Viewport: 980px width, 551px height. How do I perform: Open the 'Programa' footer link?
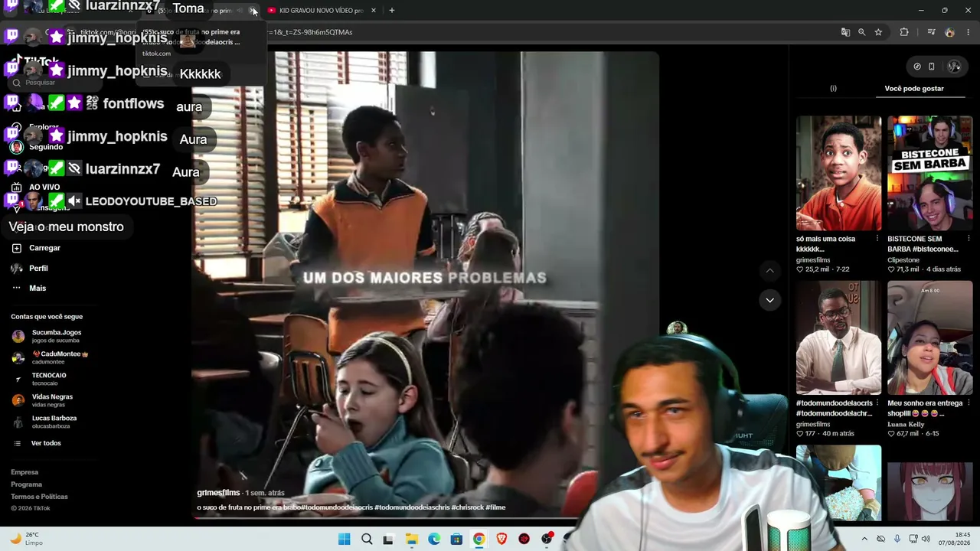tap(27, 484)
